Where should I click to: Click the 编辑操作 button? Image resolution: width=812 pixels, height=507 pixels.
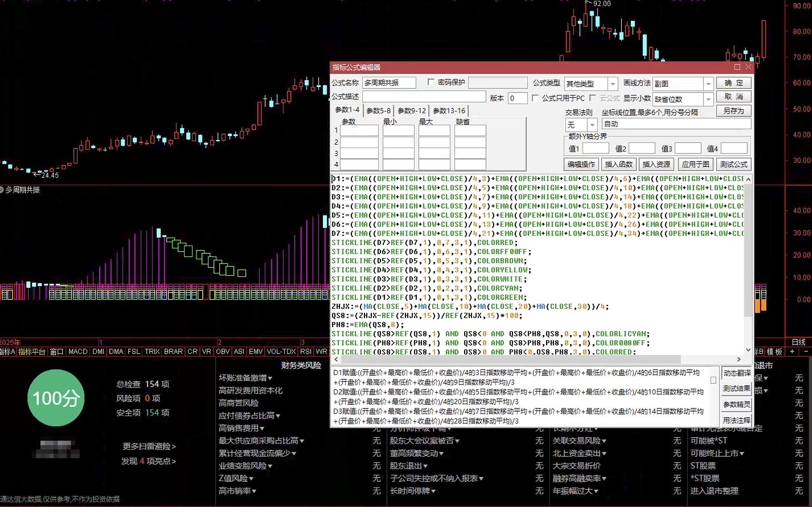click(581, 165)
